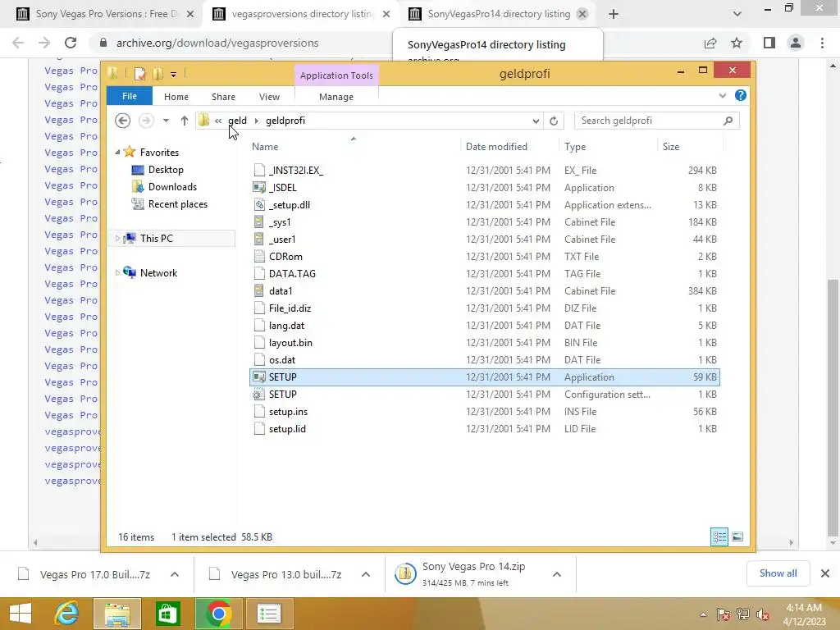Reload the Chrome page
The image size is (840, 630).
[x=71, y=43]
